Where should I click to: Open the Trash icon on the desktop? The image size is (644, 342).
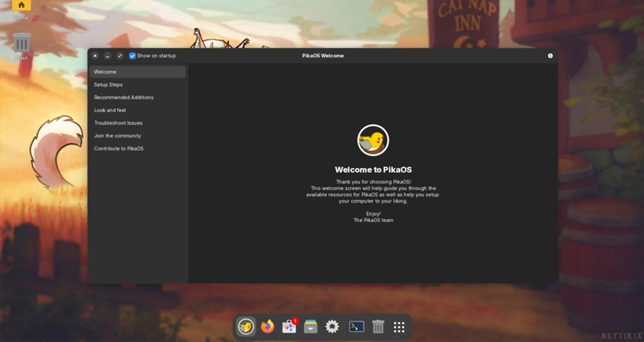click(x=21, y=45)
